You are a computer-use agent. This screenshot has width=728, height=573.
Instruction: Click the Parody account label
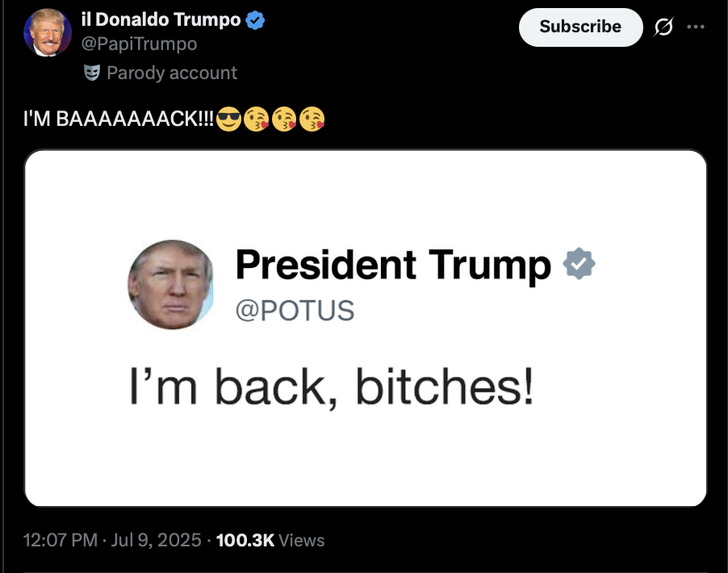172,73
